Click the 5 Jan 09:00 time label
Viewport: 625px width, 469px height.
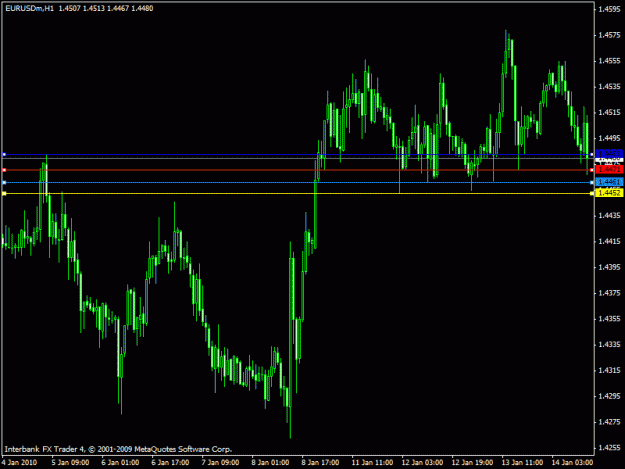click(x=70, y=462)
